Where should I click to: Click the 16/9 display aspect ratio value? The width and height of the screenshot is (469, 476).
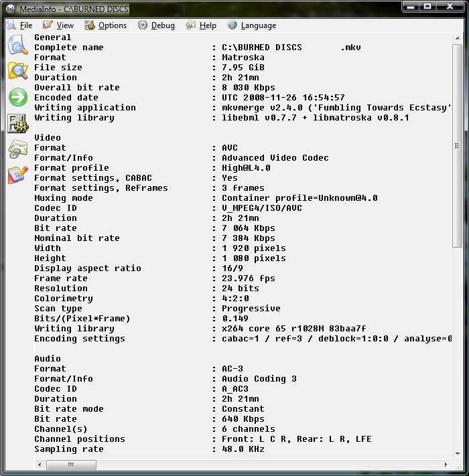tap(232, 268)
